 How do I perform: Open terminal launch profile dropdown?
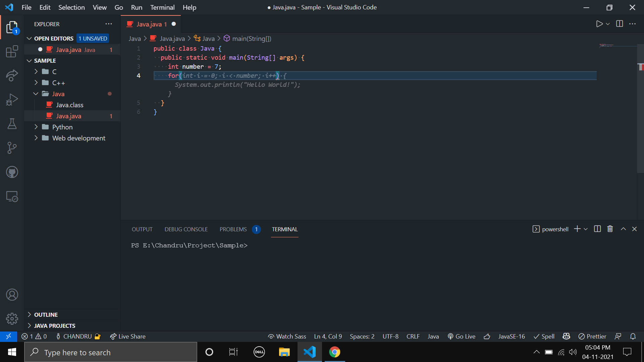pyautogui.click(x=586, y=229)
